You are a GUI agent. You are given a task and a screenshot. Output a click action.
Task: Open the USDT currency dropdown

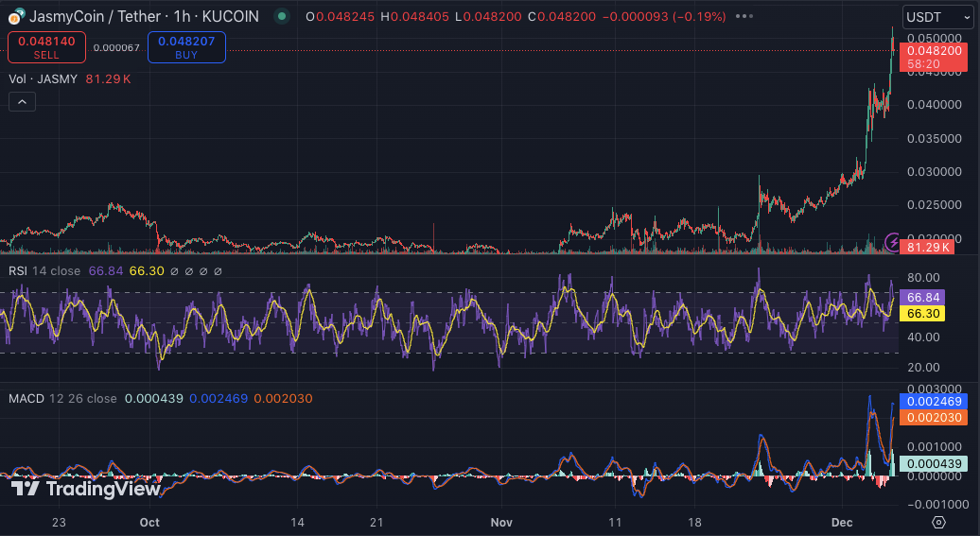point(938,18)
